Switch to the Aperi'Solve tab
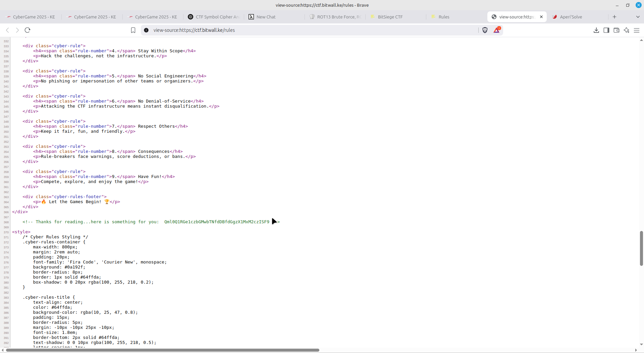 click(x=571, y=17)
